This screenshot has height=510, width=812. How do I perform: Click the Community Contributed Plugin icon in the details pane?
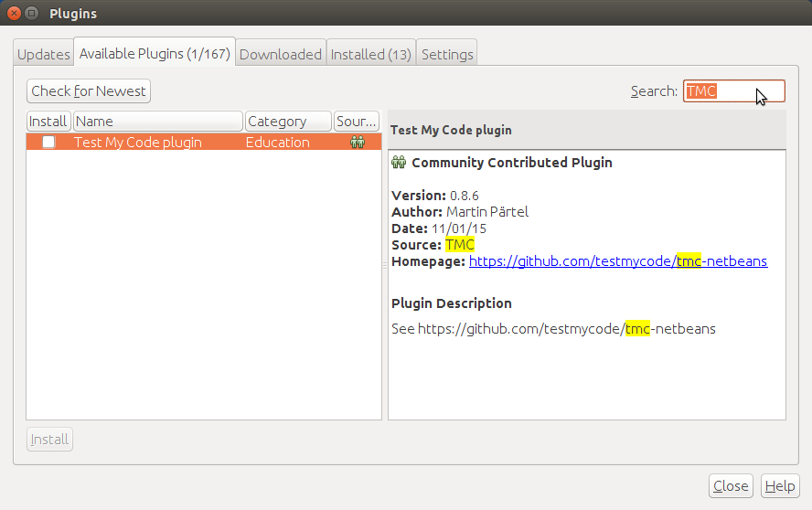pos(399,162)
